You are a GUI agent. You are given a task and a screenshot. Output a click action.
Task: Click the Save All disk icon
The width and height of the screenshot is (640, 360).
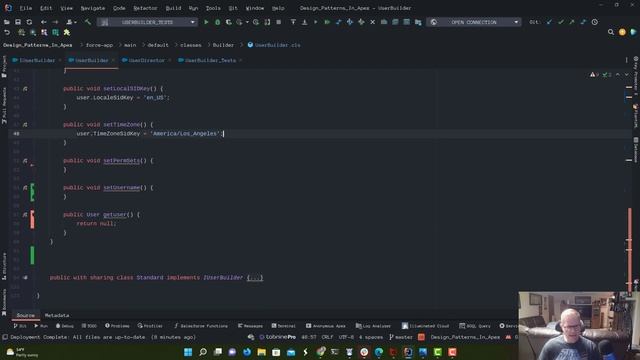tap(18, 22)
